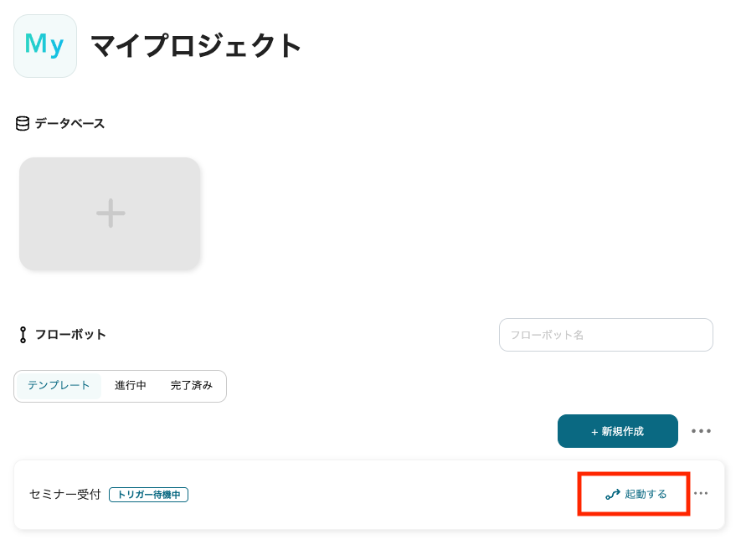Select the テンプレート tab

[59, 386]
